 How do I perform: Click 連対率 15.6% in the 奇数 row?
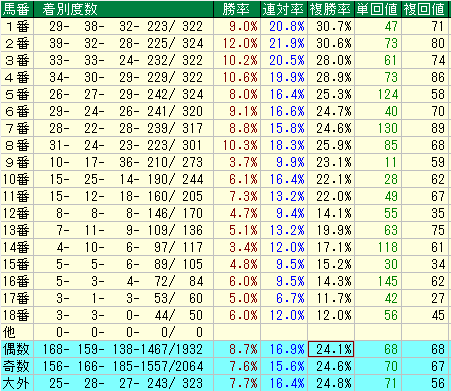click(x=284, y=366)
